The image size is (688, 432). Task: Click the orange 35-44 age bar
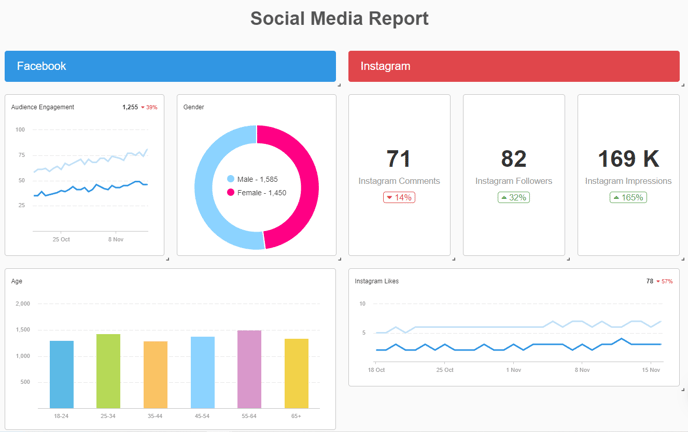(155, 375)
